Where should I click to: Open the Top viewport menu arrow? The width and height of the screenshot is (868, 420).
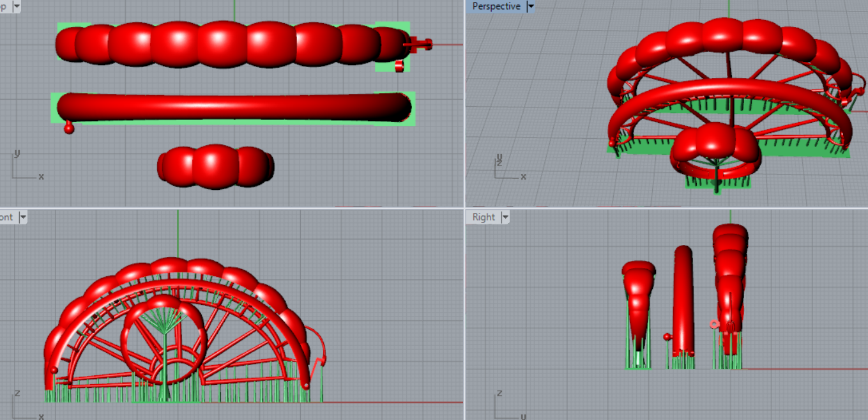click(x=16, y=6)
